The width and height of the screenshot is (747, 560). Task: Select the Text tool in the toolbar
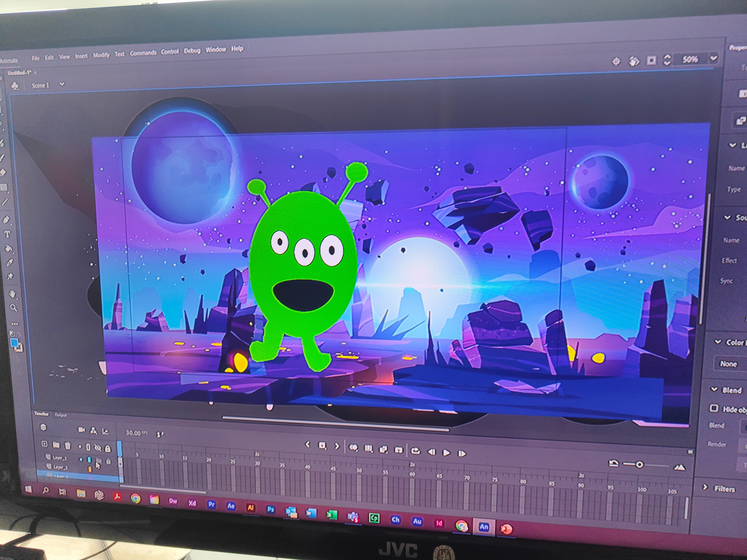pos(7,234)
